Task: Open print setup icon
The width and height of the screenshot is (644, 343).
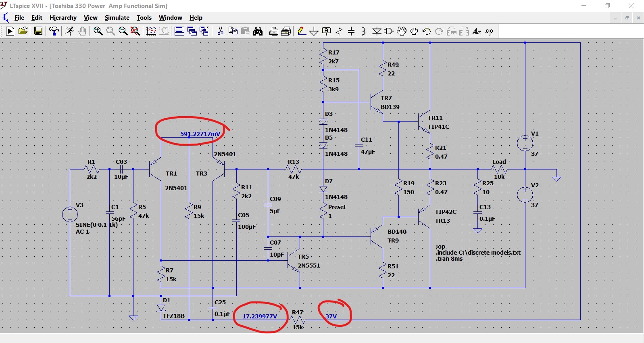Action: (286, 31)
